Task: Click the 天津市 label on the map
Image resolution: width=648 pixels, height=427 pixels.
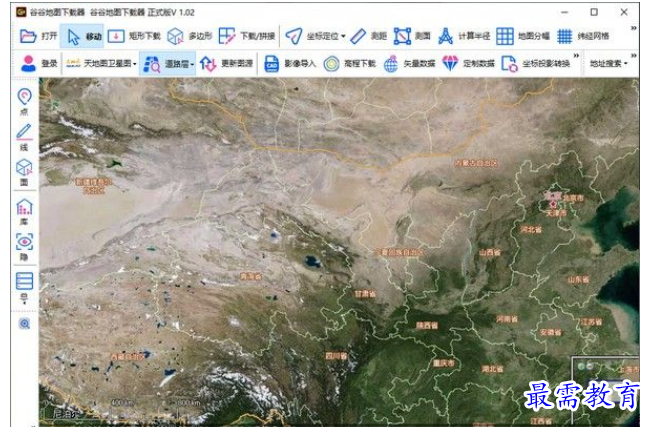Action: pos(555,214)
